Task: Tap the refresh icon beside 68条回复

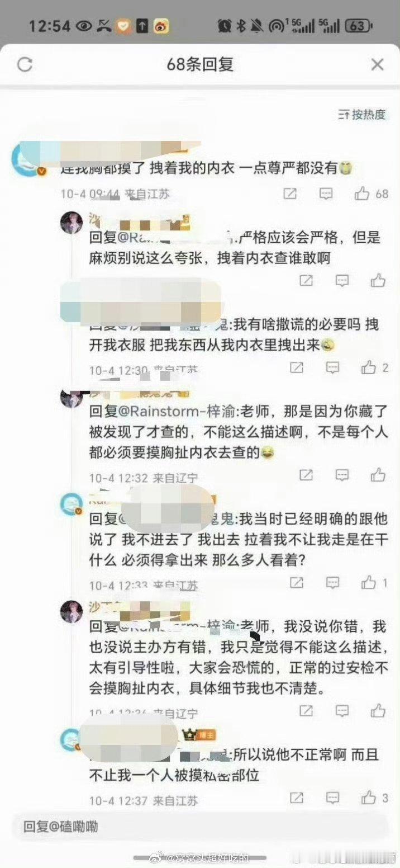Action: [25, 65]
